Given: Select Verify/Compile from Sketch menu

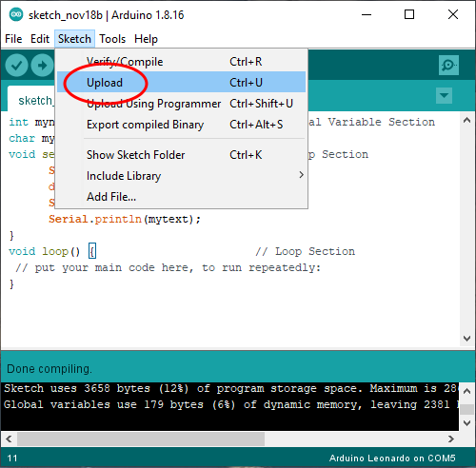Looking at the screenshot, I should click(181, 62).
